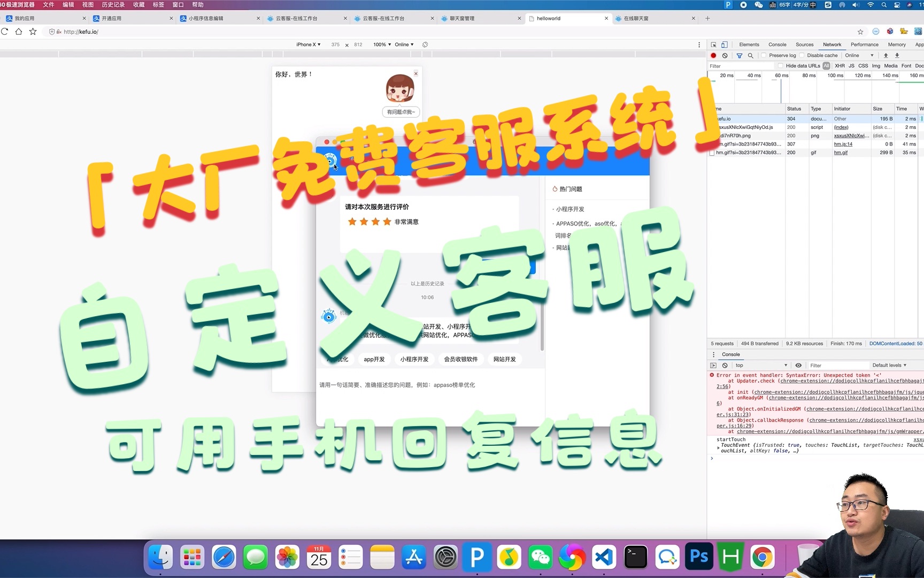924x578 pixels.
Task: Click the 会员收银软件 quick reply chip
Action: pos(460,360)
